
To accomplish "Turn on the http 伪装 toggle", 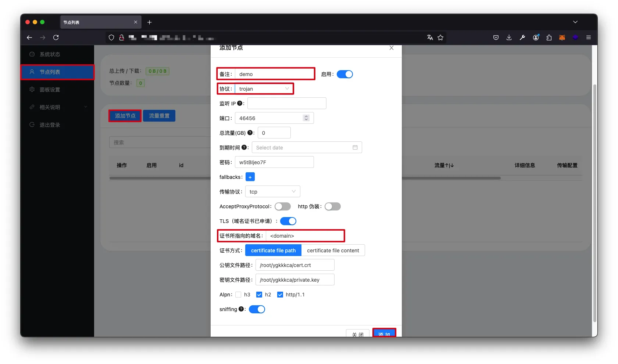I will point(332,206).
